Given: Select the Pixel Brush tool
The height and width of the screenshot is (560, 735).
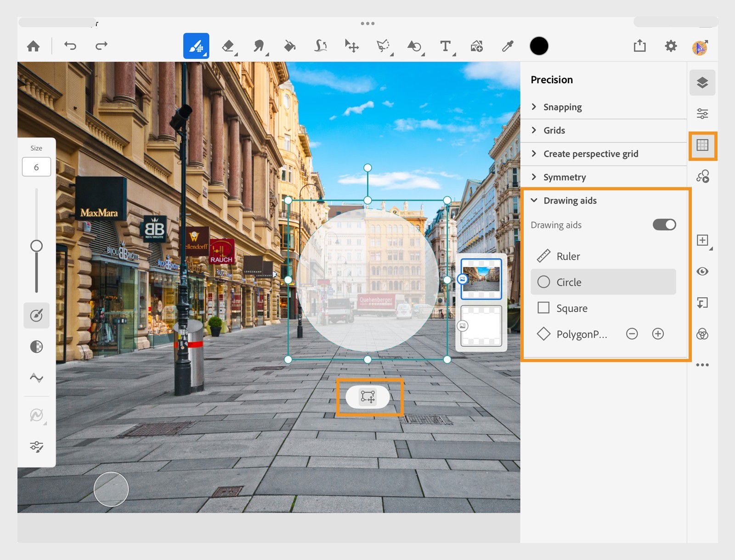Looking at the screenshot, I should pyautogui.click(x=196, y=46).
